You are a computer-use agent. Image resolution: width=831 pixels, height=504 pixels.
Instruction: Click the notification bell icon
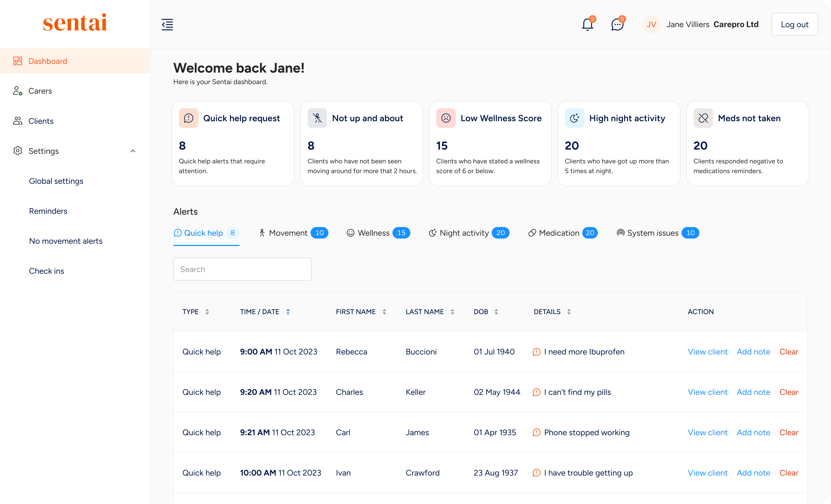(587, 25)
